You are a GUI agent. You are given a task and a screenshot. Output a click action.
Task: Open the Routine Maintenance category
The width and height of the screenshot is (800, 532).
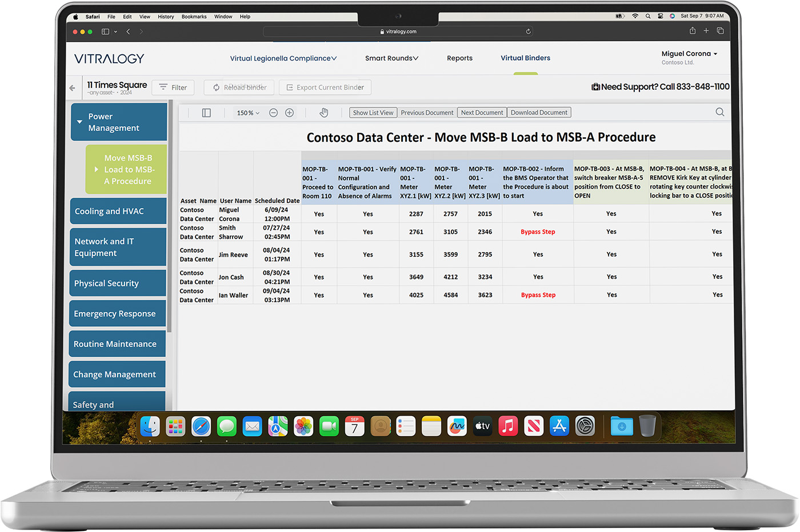point(117,344)
